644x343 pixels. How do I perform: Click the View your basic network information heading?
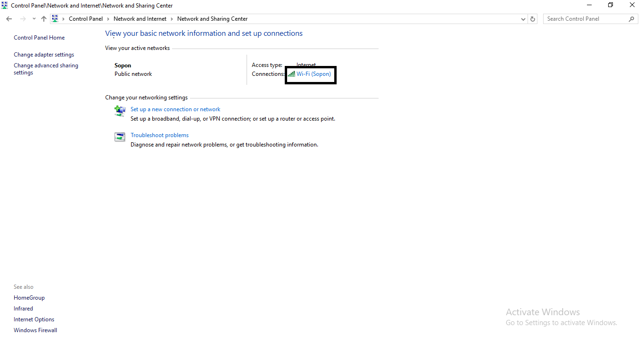(204, 33)
